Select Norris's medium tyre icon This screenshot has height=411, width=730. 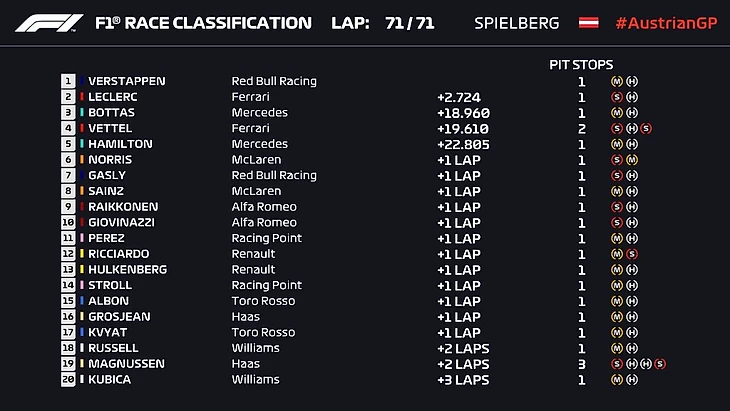coord(632,160)
